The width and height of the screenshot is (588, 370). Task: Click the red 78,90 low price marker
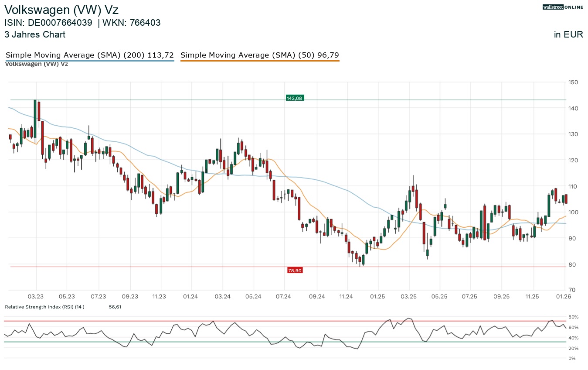[295, 271]
